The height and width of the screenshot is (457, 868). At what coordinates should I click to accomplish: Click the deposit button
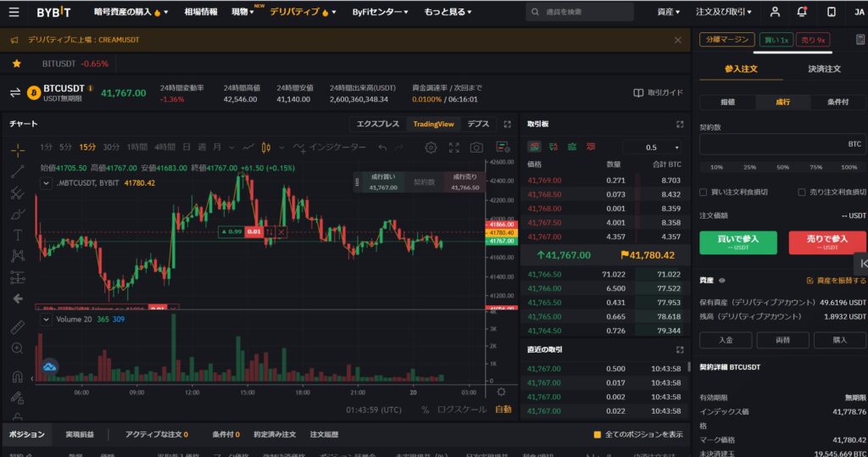point(726,340)
